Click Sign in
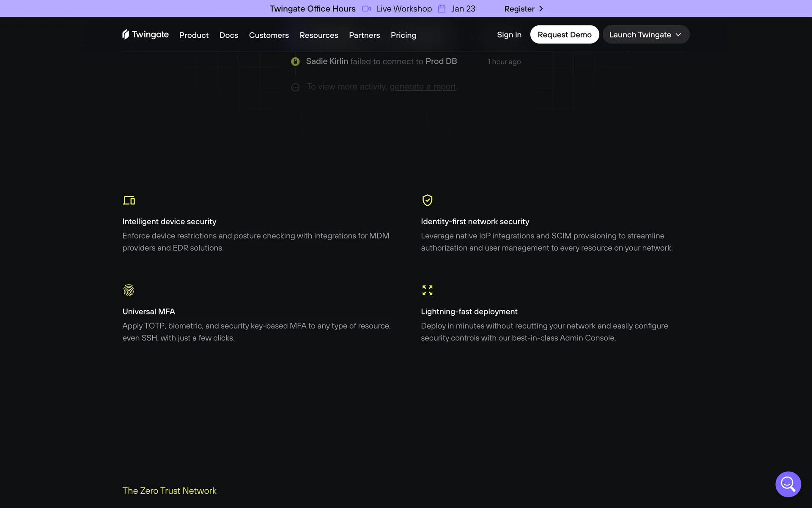This screenshot has height=508, width=812. tap(509, 35)
